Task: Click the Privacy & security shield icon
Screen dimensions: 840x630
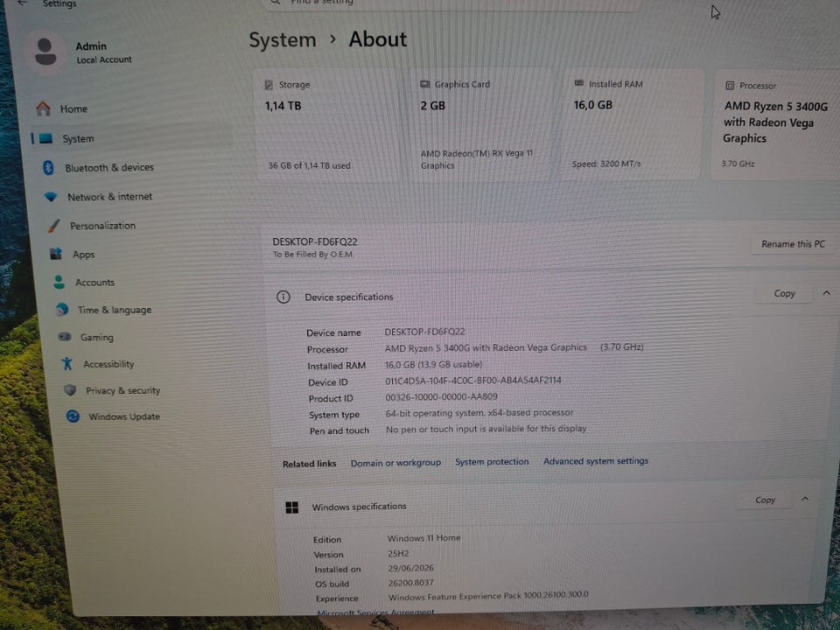Action: coord(70,390)
